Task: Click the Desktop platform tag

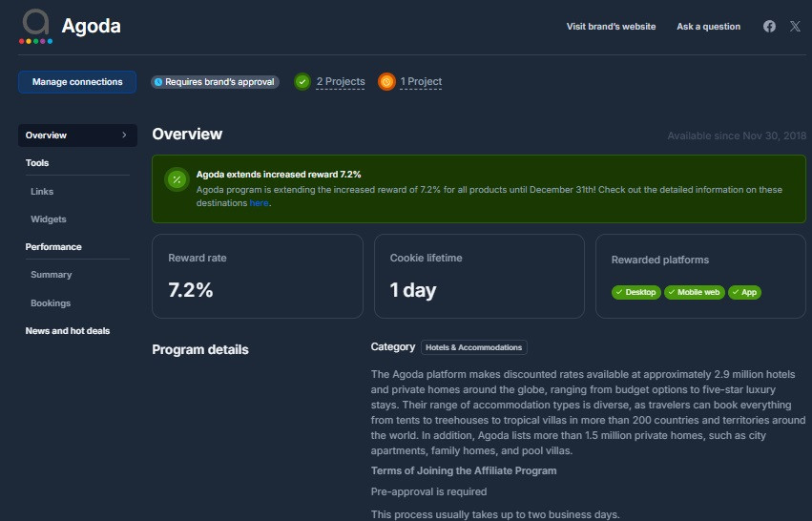Action: [635, 292]
